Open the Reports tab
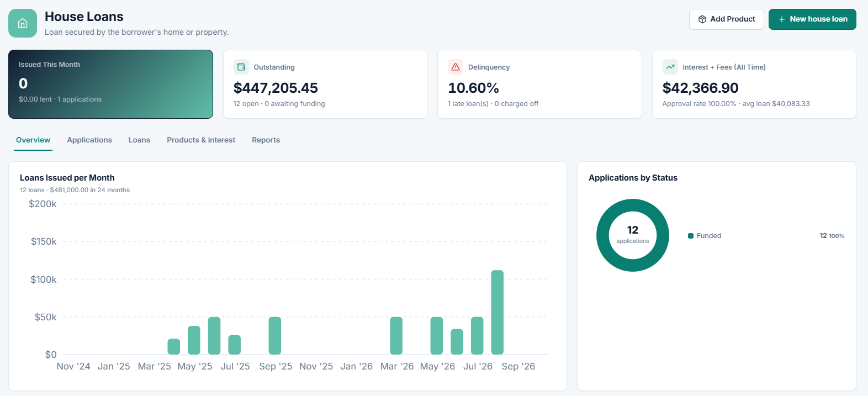This screenshot has height=396, width=868. [266, 140]
